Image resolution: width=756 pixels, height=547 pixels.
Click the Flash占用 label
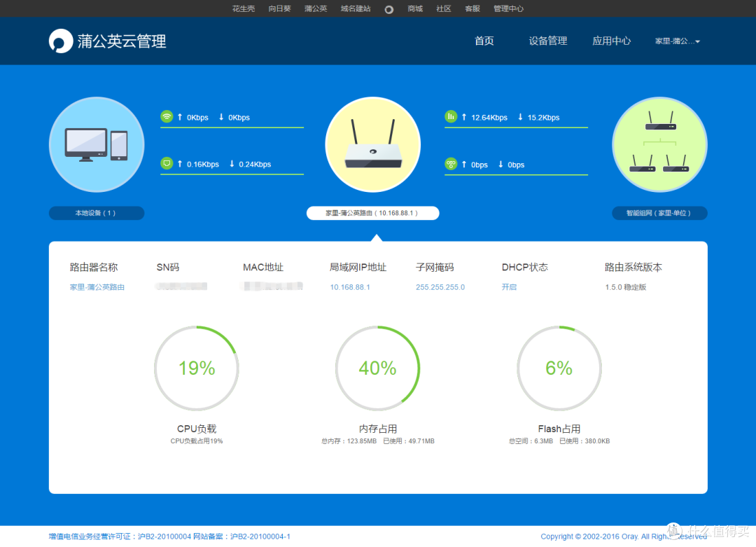click(x=559, y=429)
